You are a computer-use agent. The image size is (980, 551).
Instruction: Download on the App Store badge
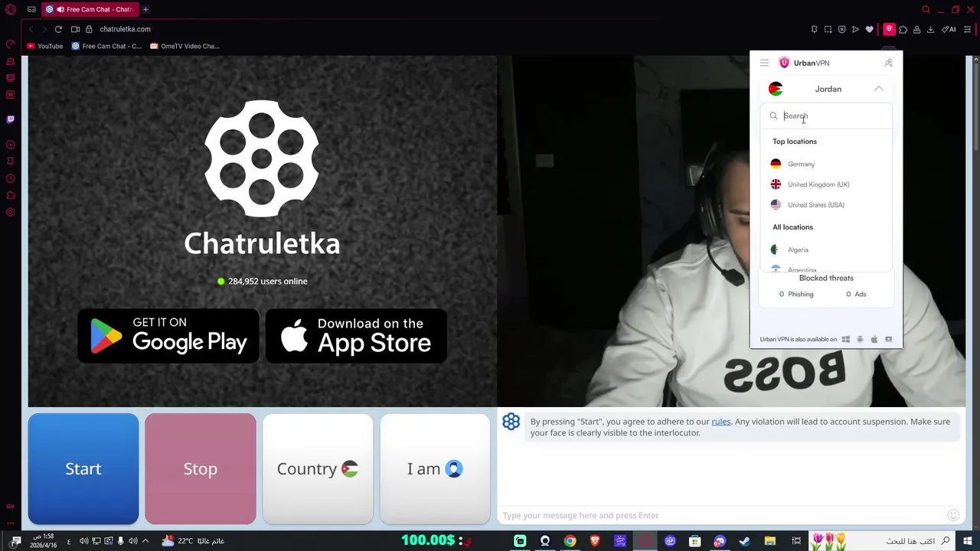(356, 335)
